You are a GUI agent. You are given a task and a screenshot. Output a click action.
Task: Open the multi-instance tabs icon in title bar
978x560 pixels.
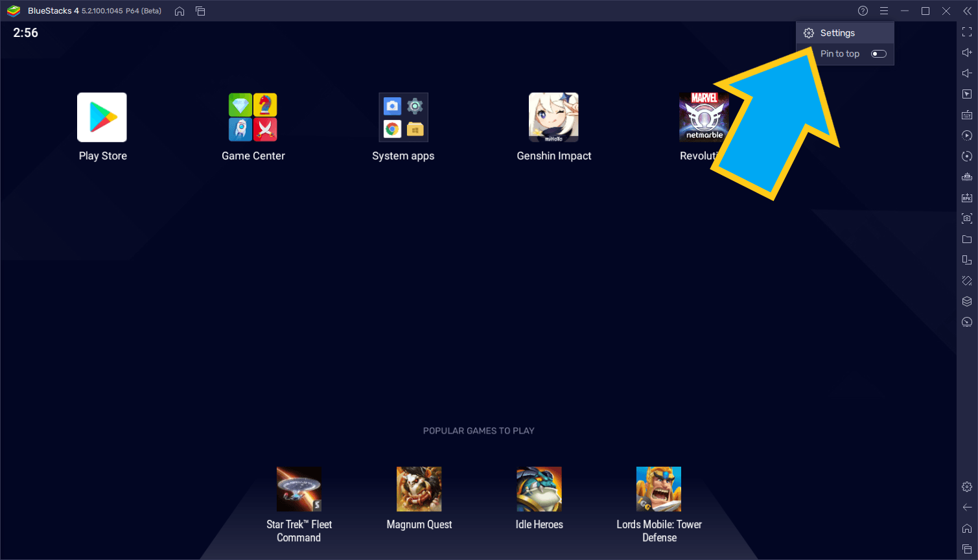pos(200,11)
